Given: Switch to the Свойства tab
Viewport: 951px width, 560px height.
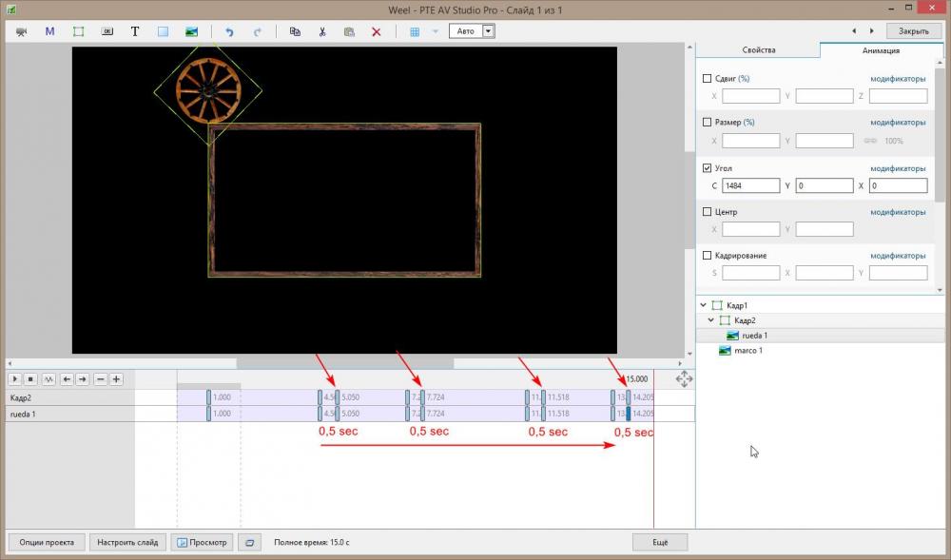Looking at the screenshot, I should (758, 50).
